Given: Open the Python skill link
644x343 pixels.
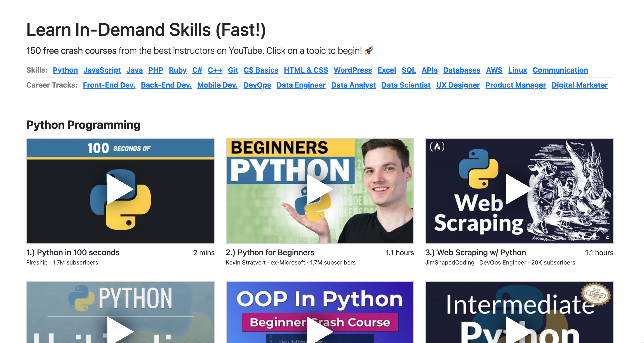Looking at the screenshot, I should pos(65,70).
